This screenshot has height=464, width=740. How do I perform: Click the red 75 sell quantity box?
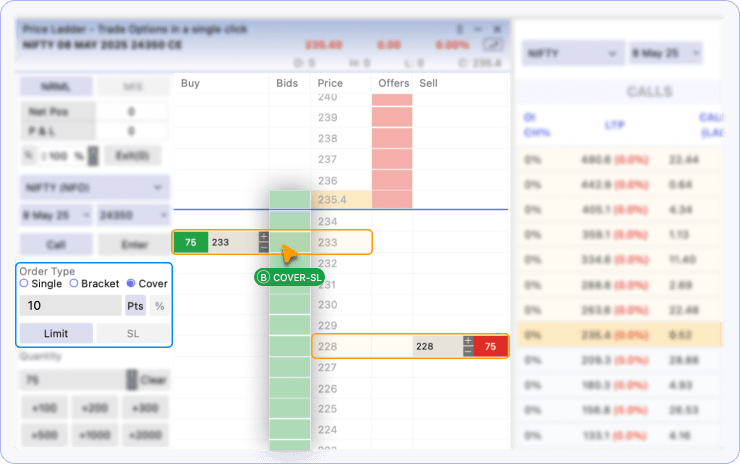(490, 346)
